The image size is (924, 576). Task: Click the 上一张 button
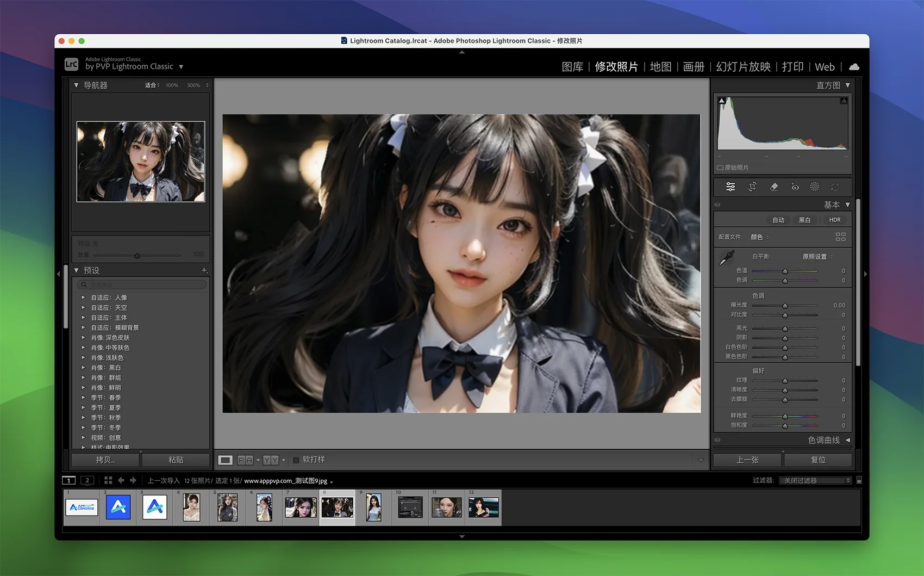747,460
